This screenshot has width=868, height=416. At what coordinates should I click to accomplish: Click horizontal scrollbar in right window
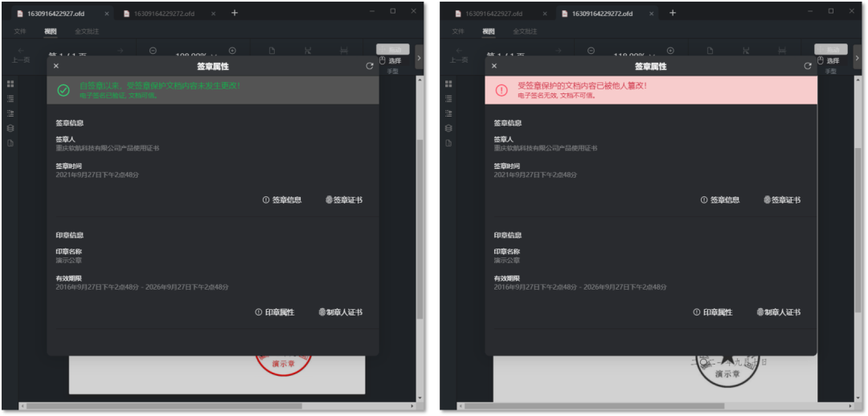(595, 406)
